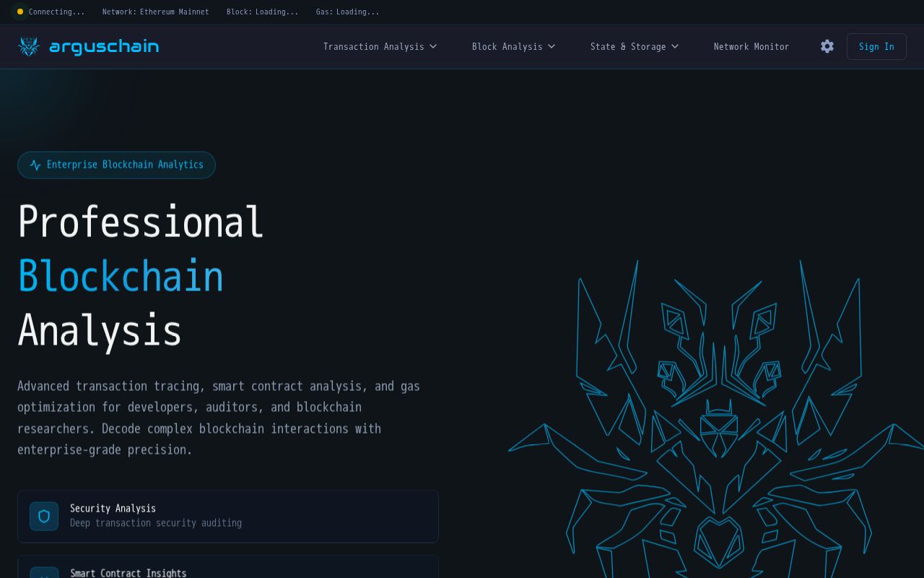Viewport: 924px width, 578px height.
Task: Open the Network Monitor page
Action: [x=751, y=46]
